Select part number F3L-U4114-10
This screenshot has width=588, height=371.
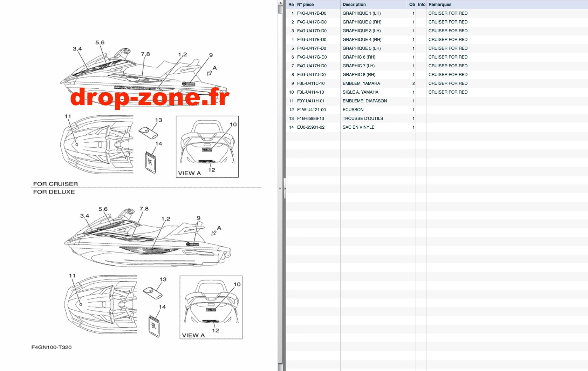click(310, 92)
